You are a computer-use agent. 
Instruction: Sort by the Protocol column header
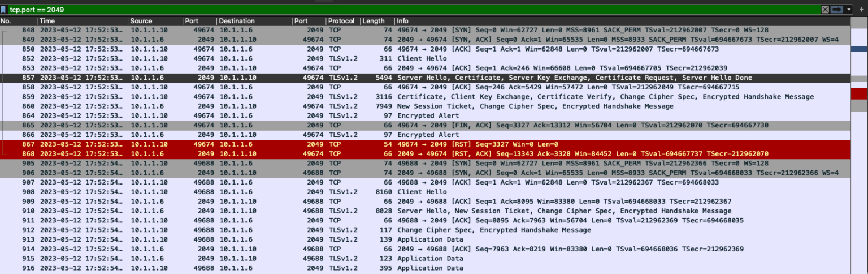coord(341,21)
